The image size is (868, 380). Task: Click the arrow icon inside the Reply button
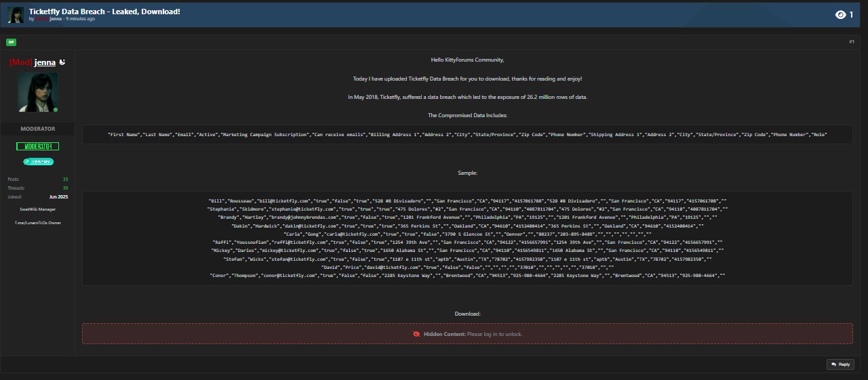click(x=833, y=364)
